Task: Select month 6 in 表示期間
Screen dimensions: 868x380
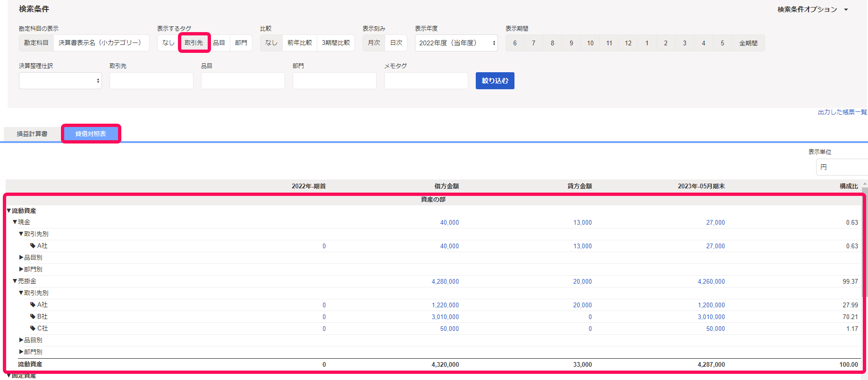Action: coord(515,43)
